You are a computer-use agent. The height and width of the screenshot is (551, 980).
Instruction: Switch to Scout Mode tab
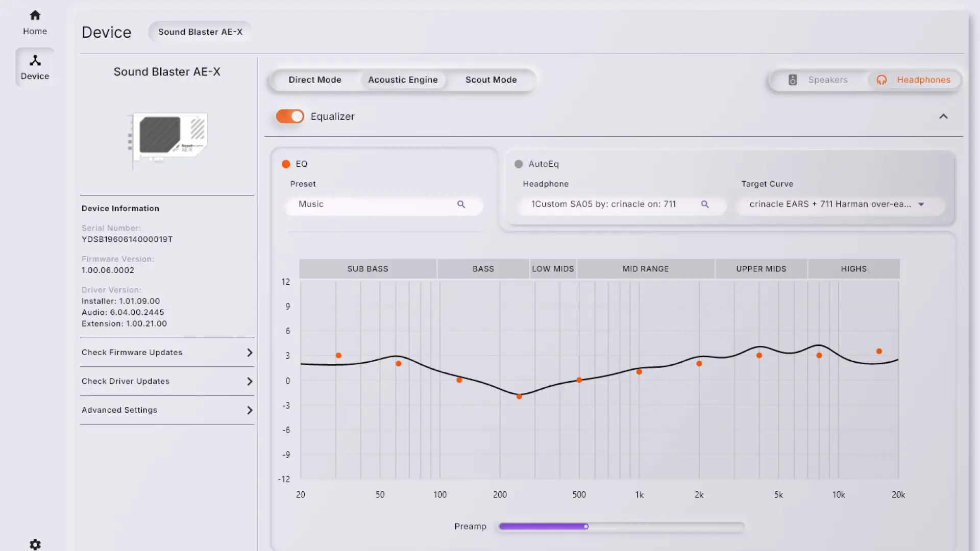(x=491, y=80)
